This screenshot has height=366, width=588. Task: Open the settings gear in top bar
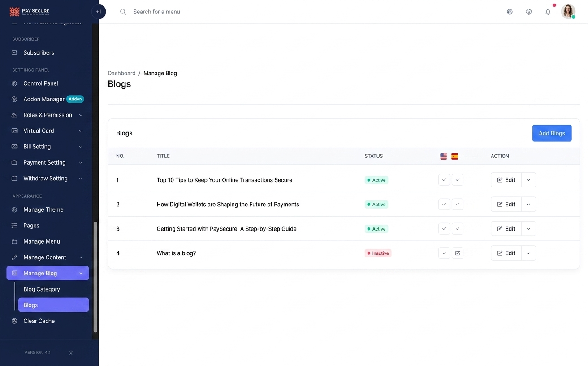click(529, 12)
